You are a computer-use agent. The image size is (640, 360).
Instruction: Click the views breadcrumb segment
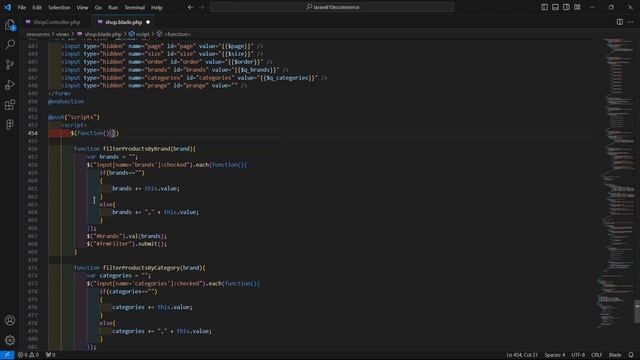pyautogui.click(x=62, y=34)
